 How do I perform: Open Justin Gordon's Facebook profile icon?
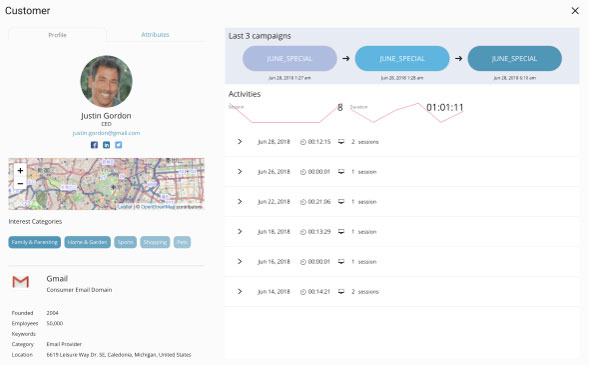pos(94,145)
